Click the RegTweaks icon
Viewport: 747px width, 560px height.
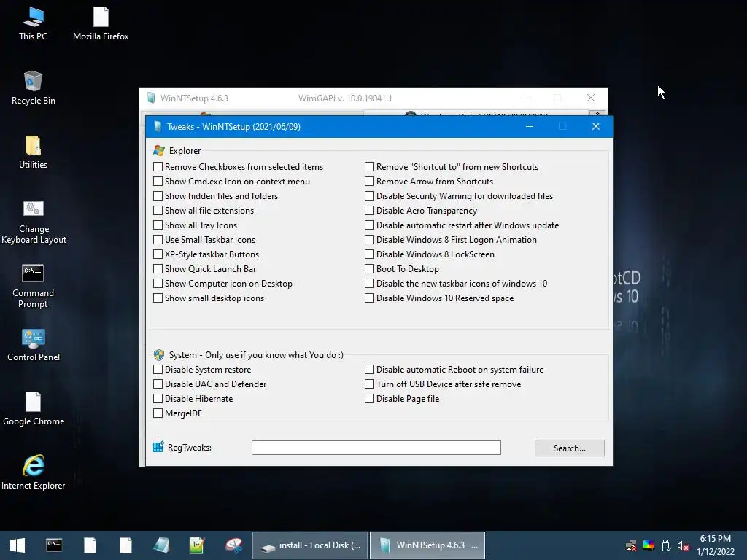pos(158,447)
